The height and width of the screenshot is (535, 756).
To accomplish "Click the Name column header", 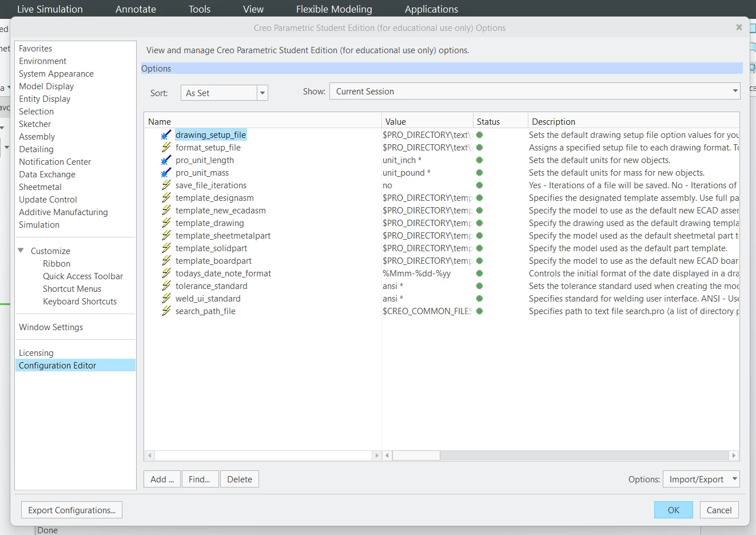I will [x=262, y=121].
